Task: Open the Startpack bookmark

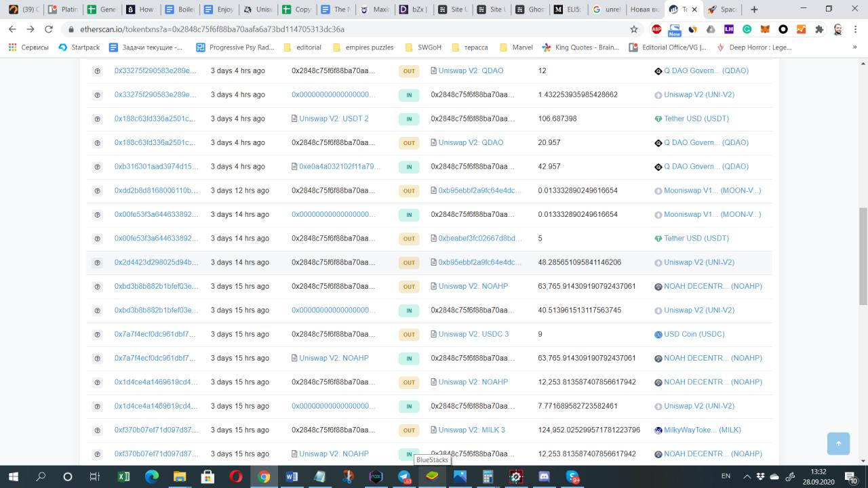Action: tap(79, 47)
